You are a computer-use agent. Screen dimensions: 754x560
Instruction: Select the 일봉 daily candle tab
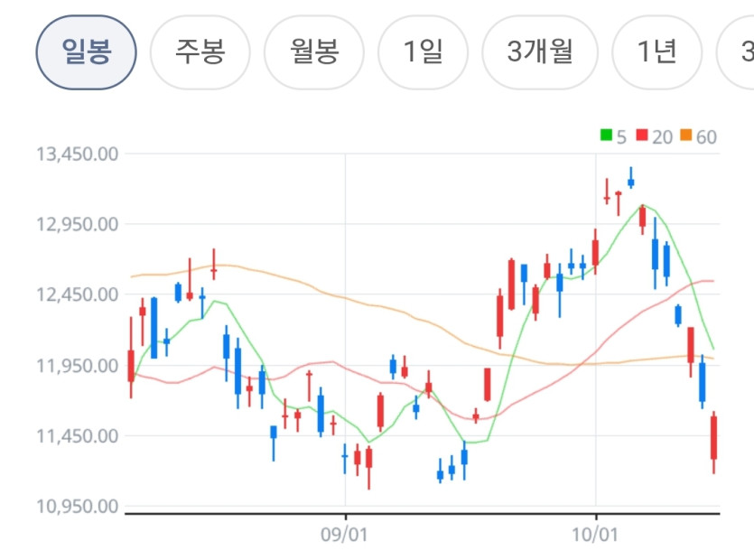click(x=86, y=52)
